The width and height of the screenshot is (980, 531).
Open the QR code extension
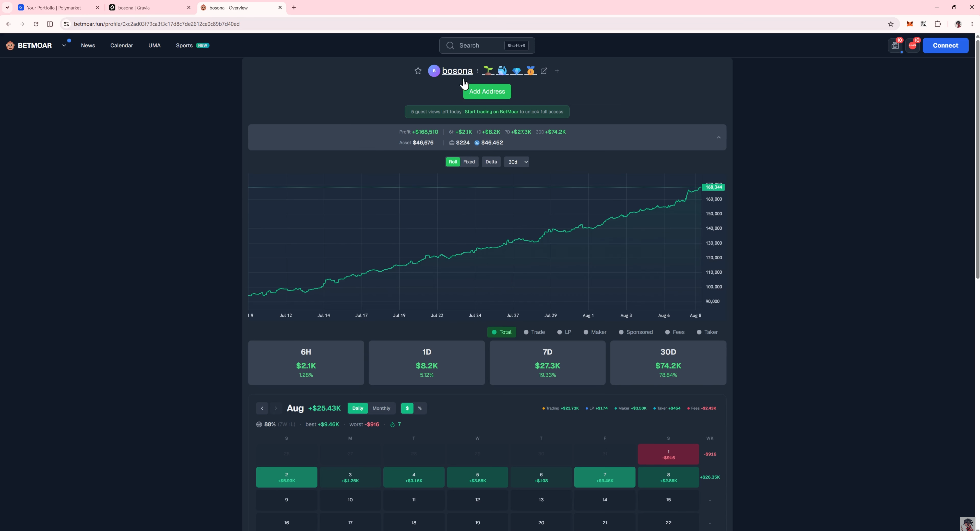[924, 24]
